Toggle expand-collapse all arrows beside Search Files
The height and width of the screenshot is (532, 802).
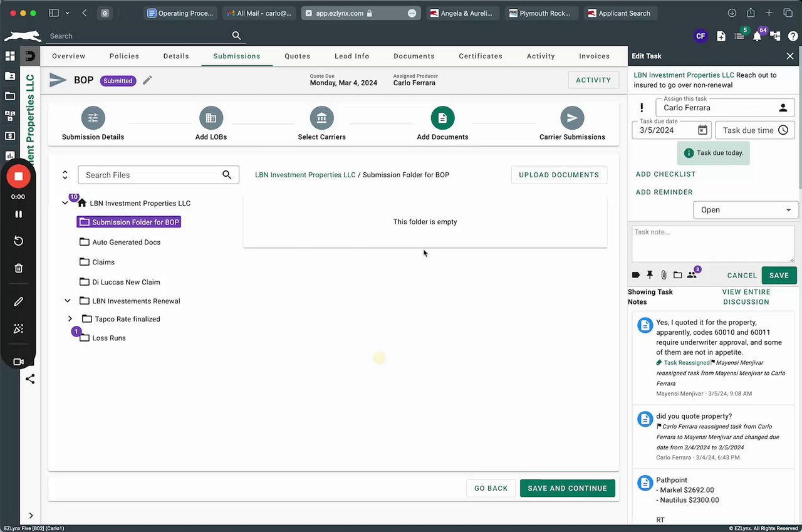click(65, 175)
